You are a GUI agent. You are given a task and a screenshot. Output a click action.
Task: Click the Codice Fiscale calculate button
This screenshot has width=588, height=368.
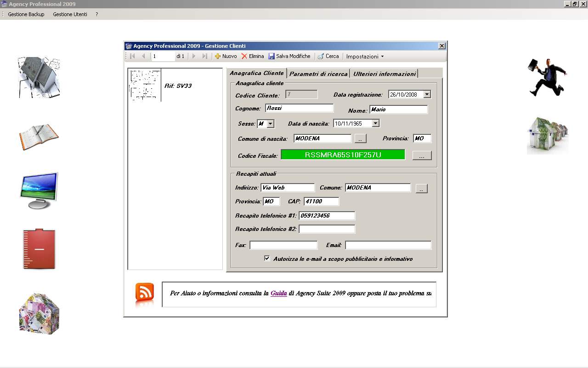click(x=422, y=155)
